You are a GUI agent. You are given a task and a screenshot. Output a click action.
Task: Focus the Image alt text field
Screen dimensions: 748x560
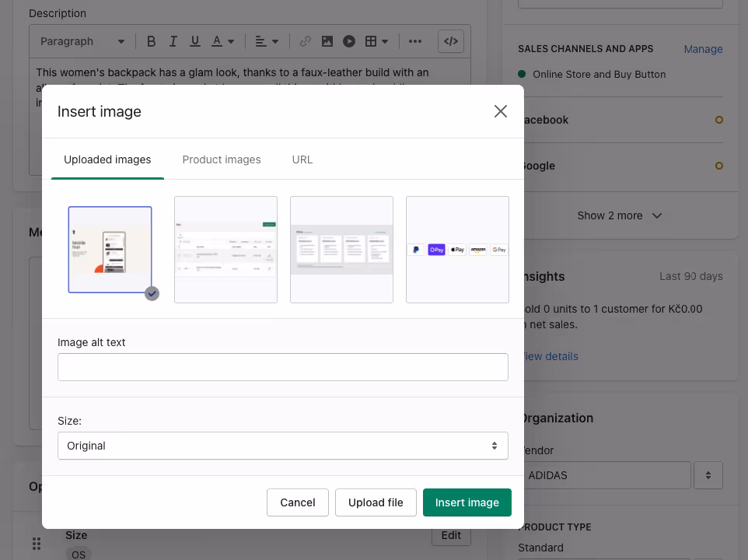[x=283, y=367]
